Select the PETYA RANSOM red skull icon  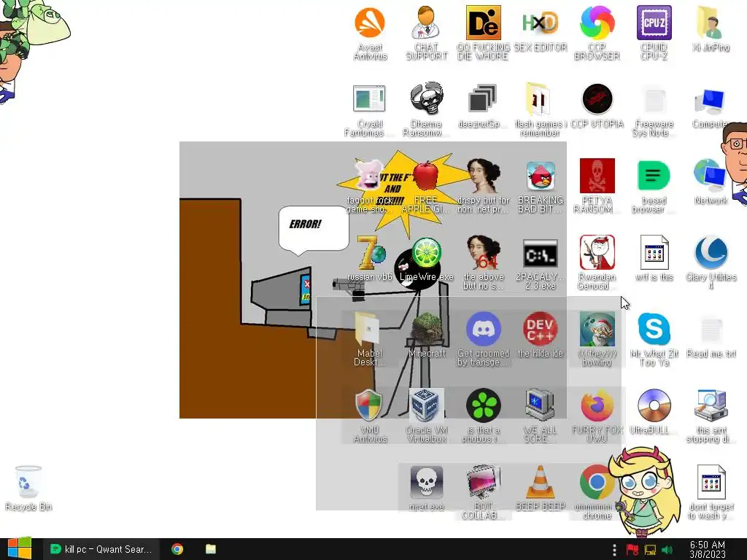pos(597,187)
